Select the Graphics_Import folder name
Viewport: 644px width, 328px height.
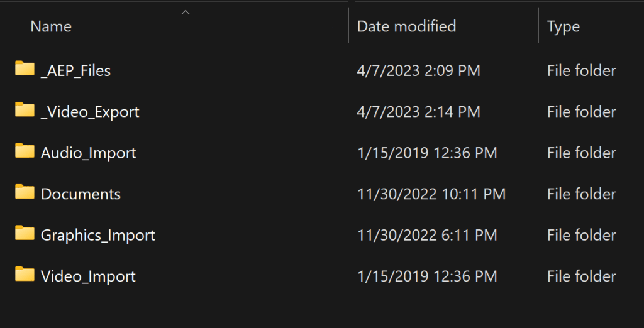(x=97, y=236)
